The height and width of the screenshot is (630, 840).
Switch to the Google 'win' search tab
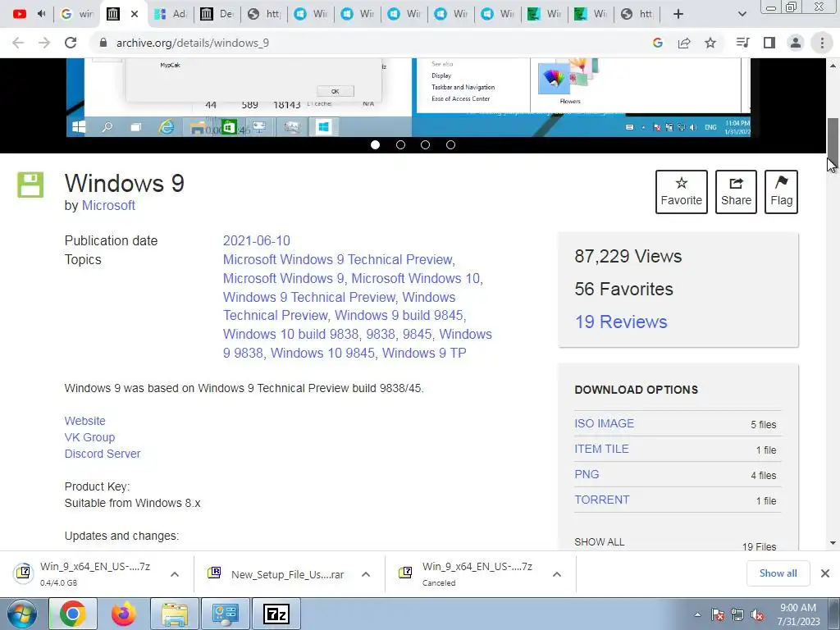click(x=76, y=14)
